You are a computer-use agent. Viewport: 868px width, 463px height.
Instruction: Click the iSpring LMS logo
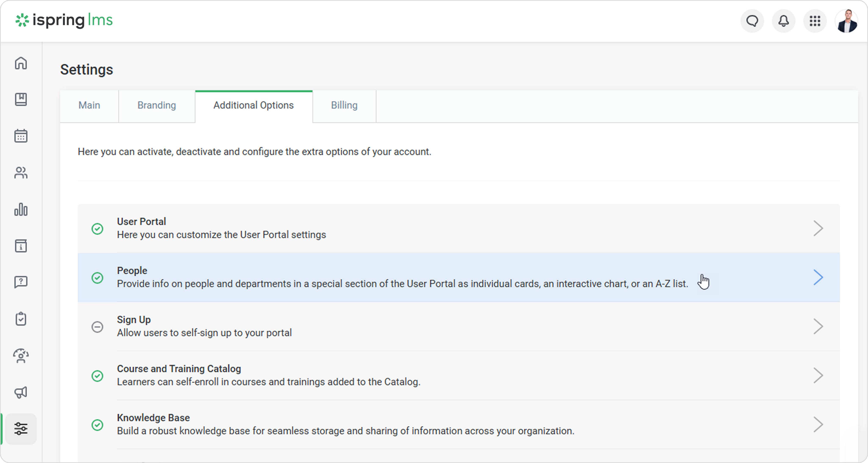[64, 21]
